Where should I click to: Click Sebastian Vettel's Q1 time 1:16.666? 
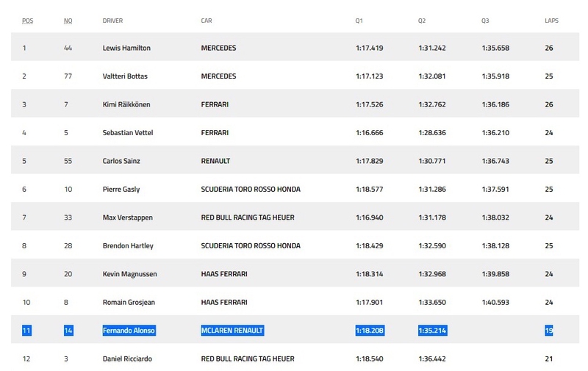click(370, 133)
